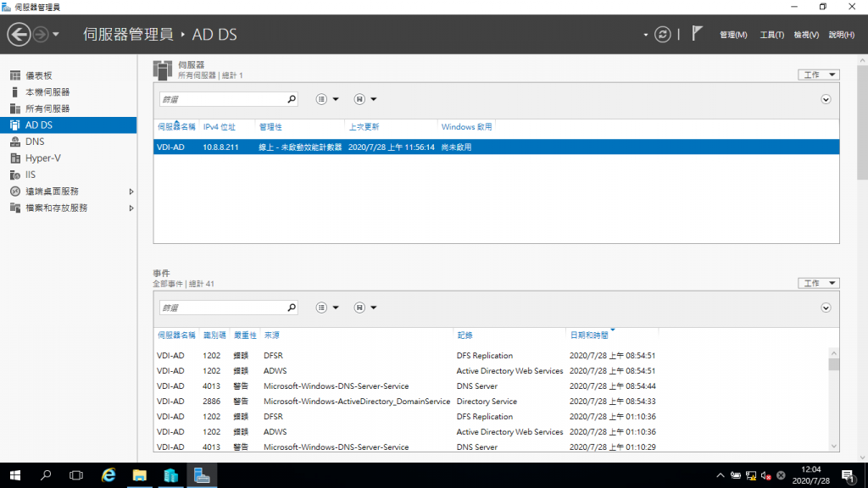Select the event with ID 2886
Screen dimensions: 868x488
coord(492,401)
